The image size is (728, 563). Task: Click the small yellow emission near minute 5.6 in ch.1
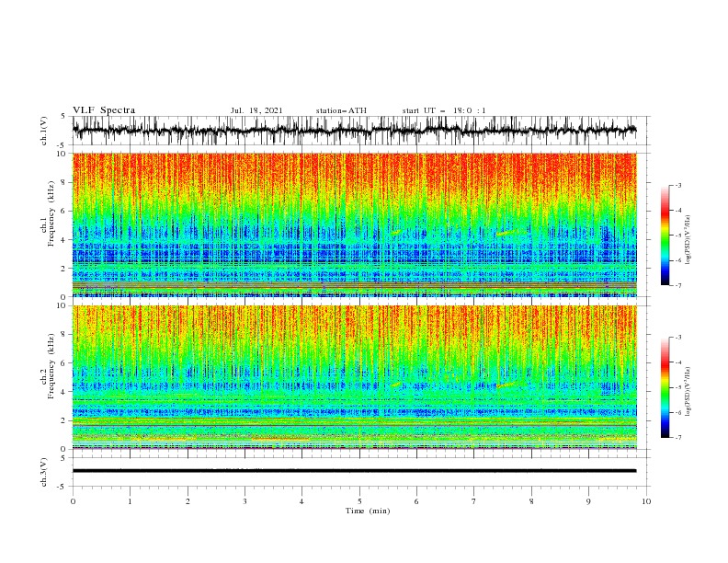(x=396, y=231)
